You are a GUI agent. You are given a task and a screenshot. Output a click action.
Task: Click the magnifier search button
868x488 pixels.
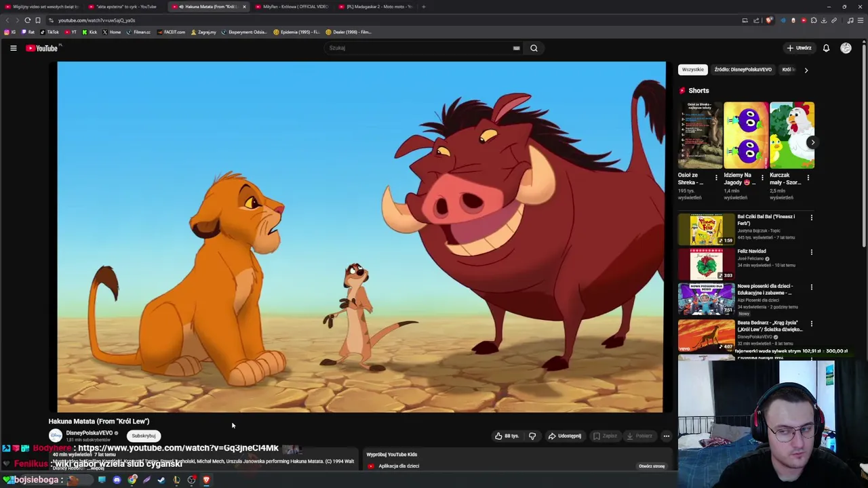[x=534, y=48]
